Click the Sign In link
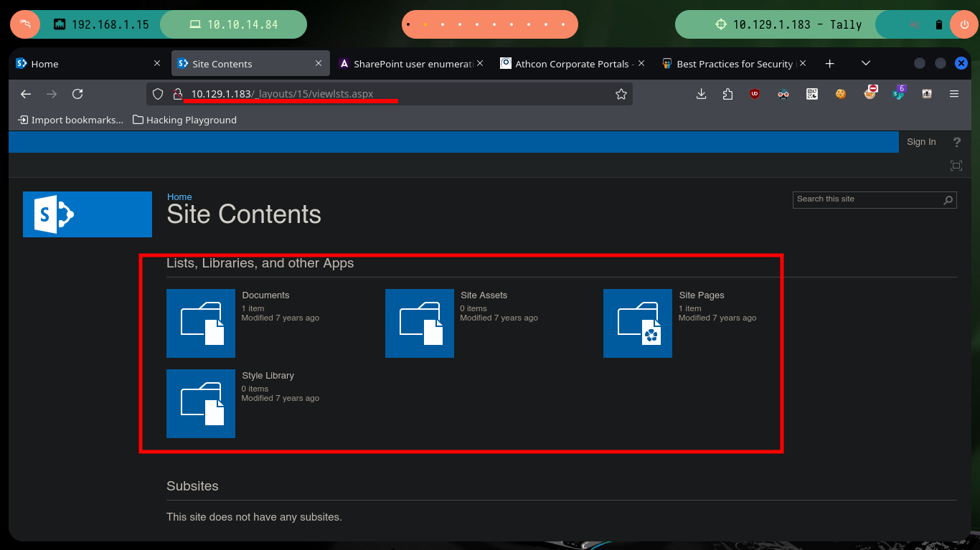Screen dimensions: 980x550 pyautogui.click(x=921, y=142)
